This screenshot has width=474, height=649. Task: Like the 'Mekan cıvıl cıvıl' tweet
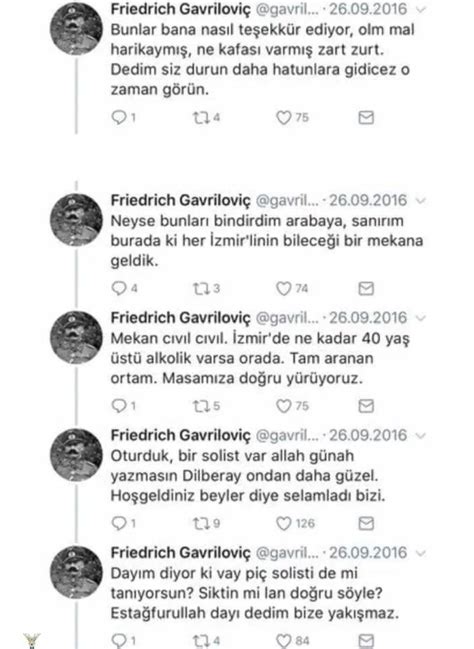pyautogui.click(x=284, y=406)
